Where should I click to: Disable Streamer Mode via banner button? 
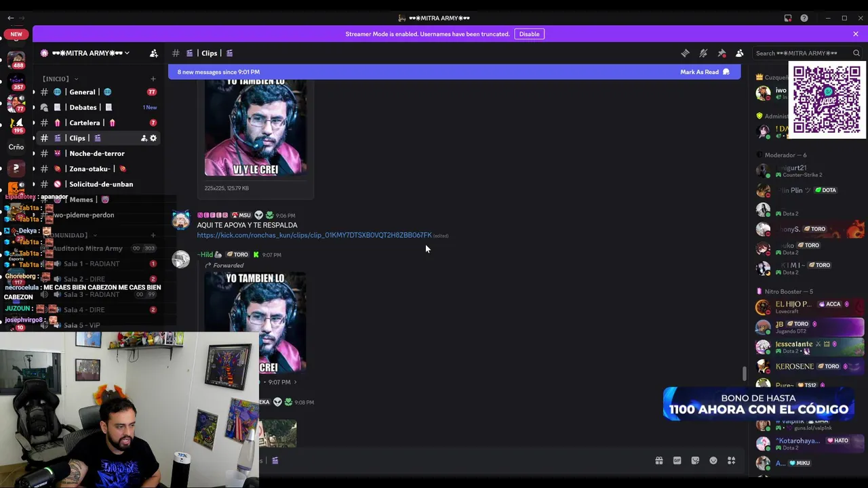tap(529, 34)
